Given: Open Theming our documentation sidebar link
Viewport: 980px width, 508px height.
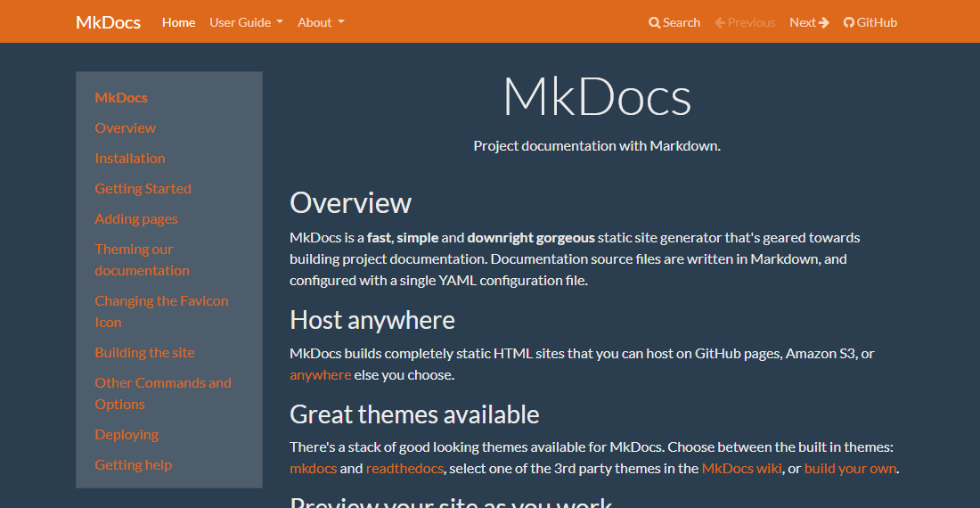Looking at the screenshot, I should click(x=142, y=260).
